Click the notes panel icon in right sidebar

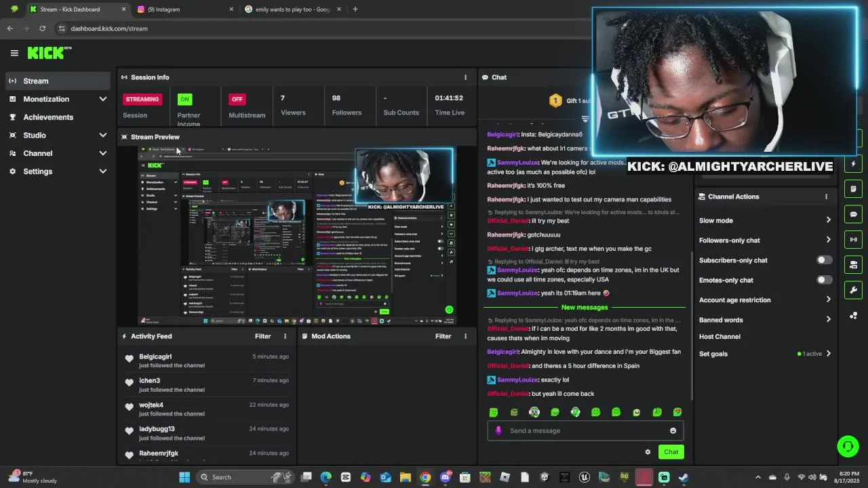(x=853, y=189)
